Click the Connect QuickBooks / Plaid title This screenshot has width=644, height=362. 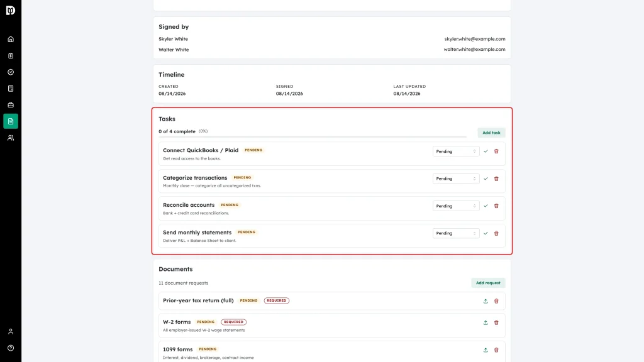201,150
